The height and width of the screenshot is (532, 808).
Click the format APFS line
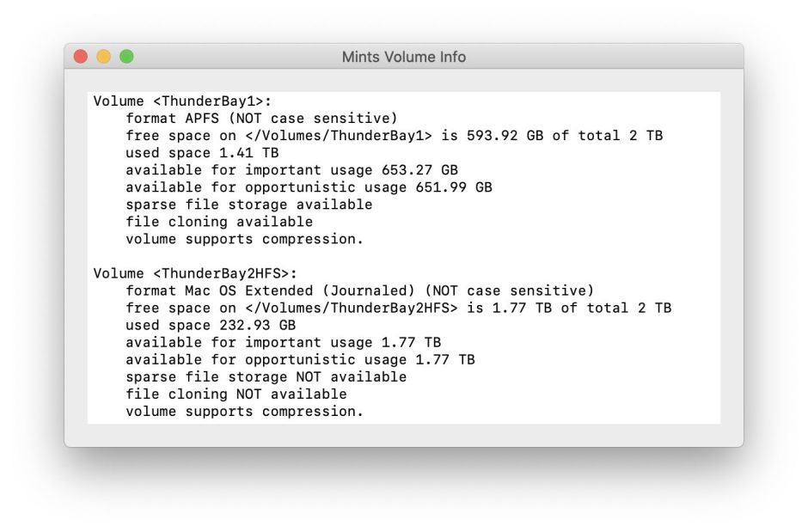(261, 119)
